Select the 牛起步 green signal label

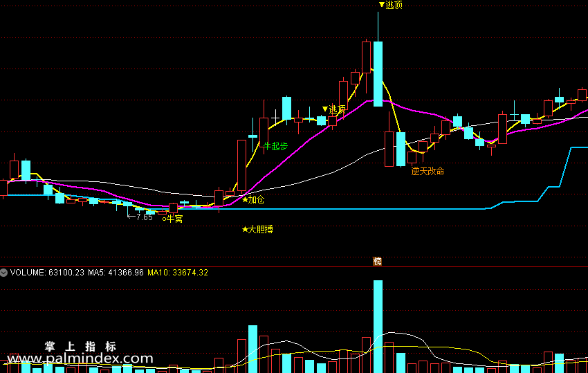point(275,146)
